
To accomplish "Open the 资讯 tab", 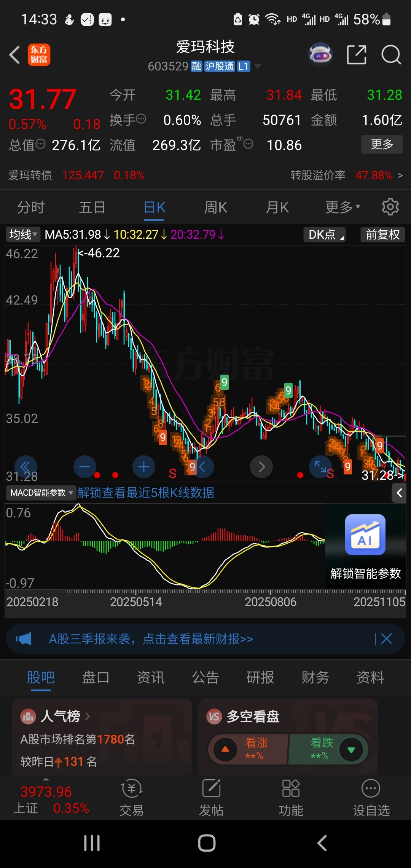I will [x=151, y=678].
